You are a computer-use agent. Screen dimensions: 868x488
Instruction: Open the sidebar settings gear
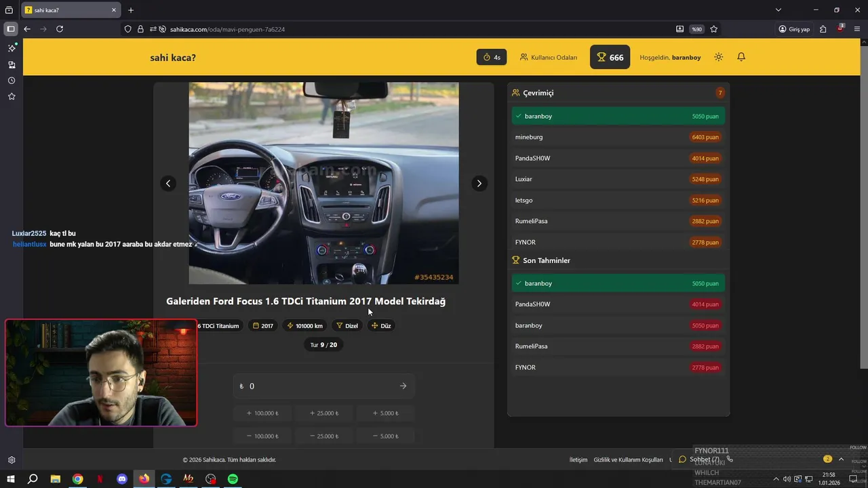click(12, 460)
